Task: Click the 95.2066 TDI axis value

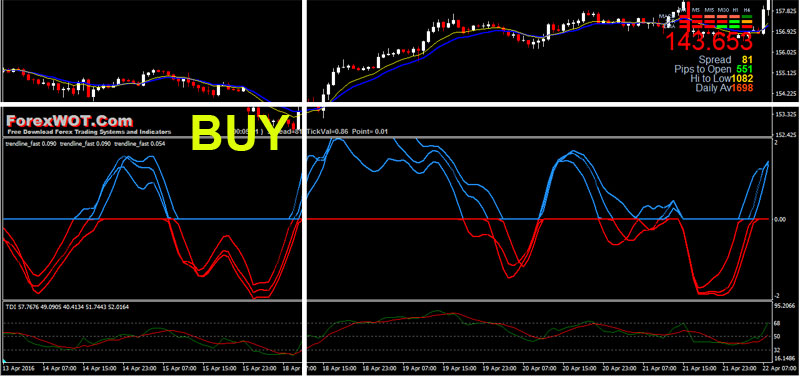Action: 786,306
